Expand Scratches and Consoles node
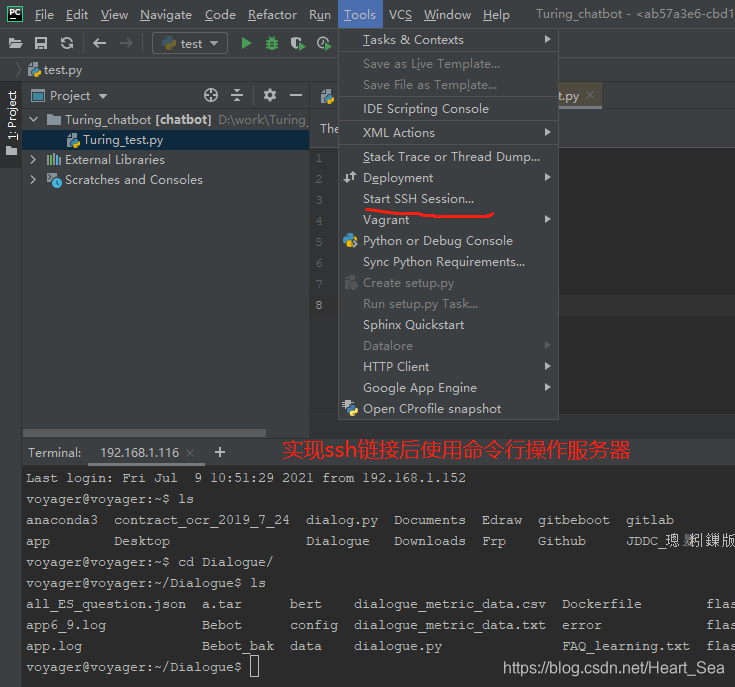Screen dimensions: 735x687 (33, 179)
